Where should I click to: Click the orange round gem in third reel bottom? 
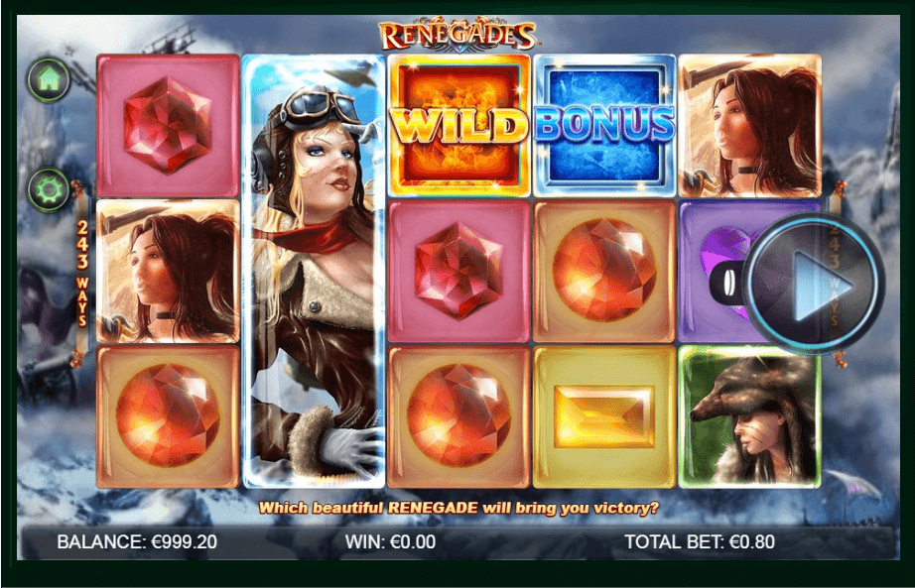458,416
